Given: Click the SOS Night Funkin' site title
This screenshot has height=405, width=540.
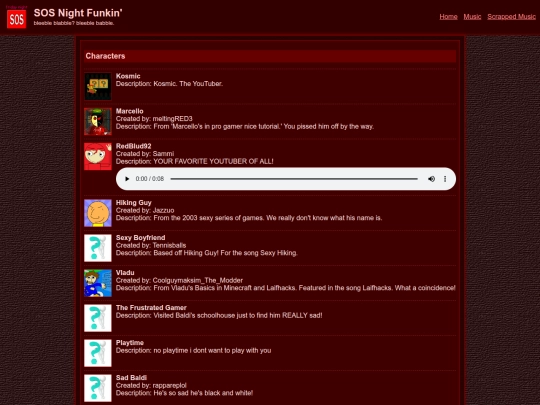Looking at the screenshot, I should tap(78, 13).
